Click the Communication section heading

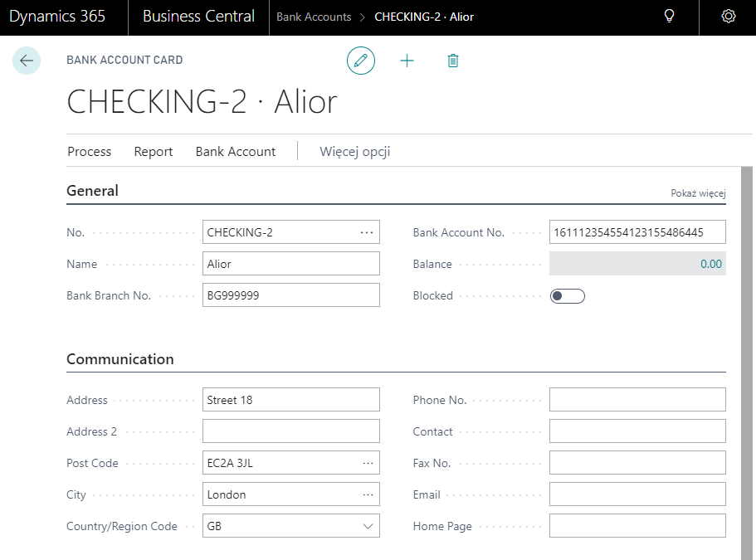(120, 359)
